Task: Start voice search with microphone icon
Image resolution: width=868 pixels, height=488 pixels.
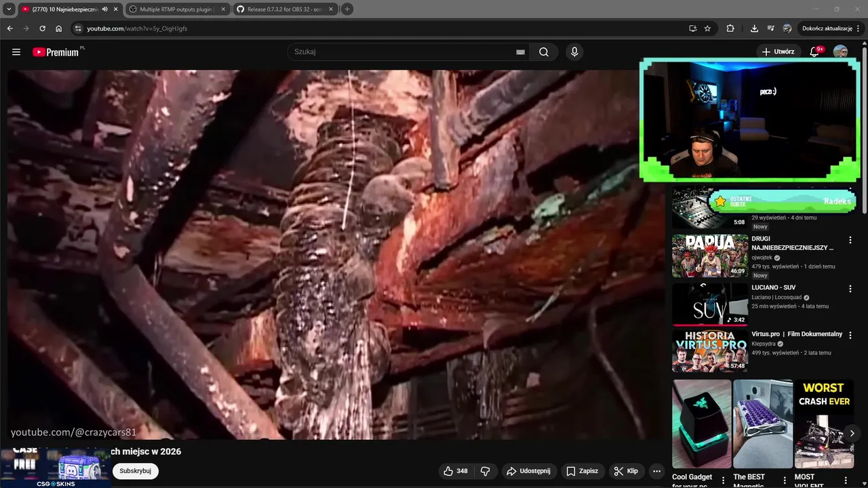Action: coord(574,52)
